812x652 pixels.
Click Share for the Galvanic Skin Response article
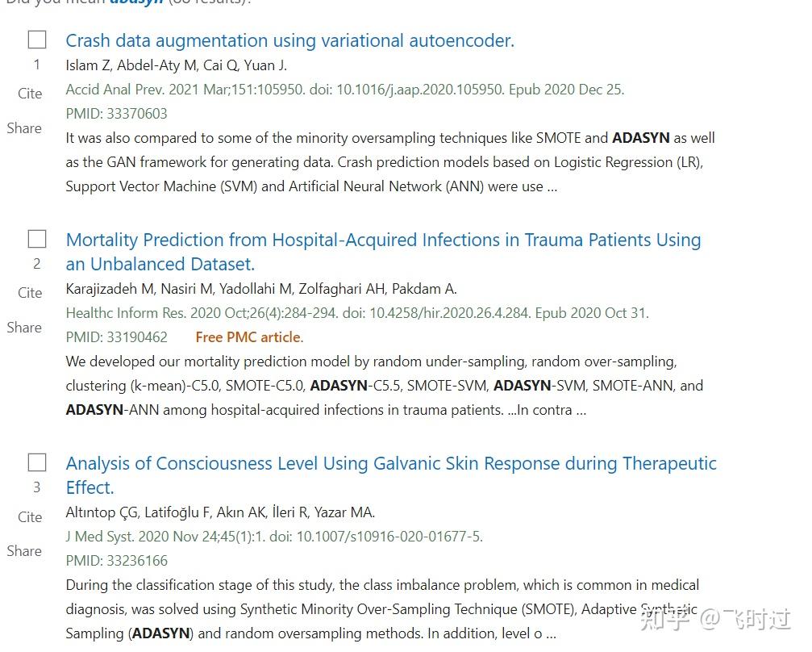click(x=24, y=551)
